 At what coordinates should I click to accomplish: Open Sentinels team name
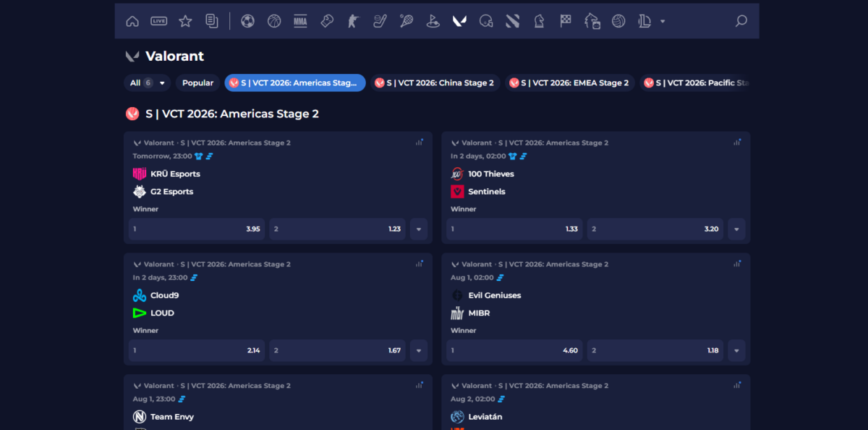[x=487, y=192]
